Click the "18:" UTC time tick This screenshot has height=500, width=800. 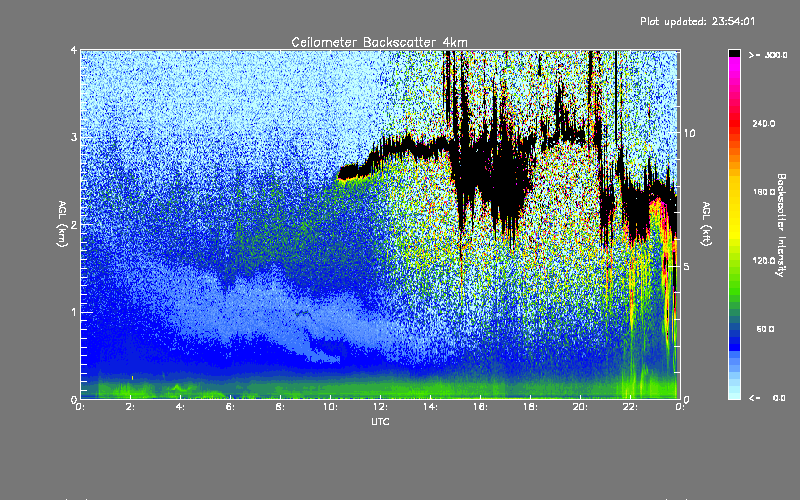point(530,407)
